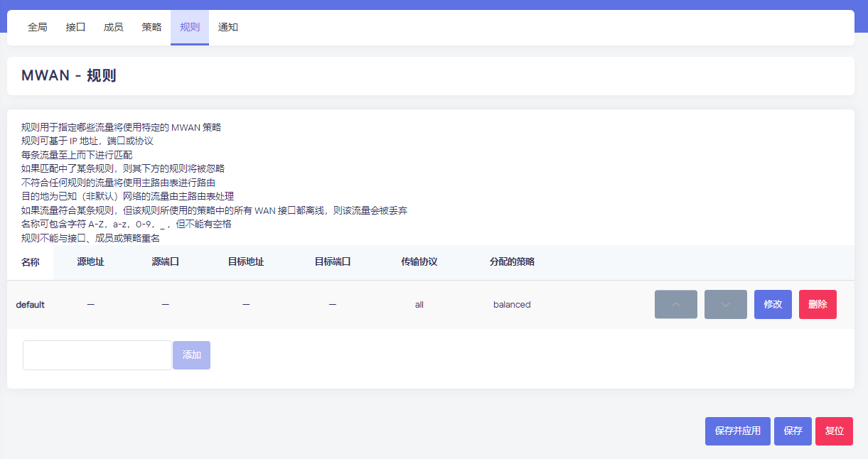Click the active 规则 tab
Screen dimensions: 868x459
tap(190, 28)
